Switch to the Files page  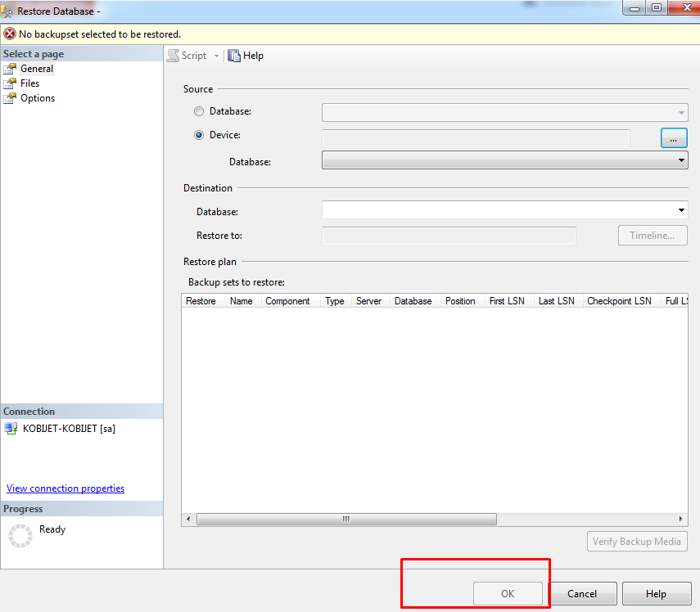(30, 83)
